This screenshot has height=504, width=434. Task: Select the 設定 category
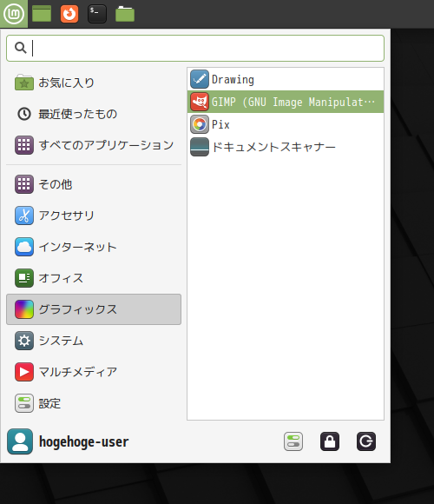click(94, 403)
